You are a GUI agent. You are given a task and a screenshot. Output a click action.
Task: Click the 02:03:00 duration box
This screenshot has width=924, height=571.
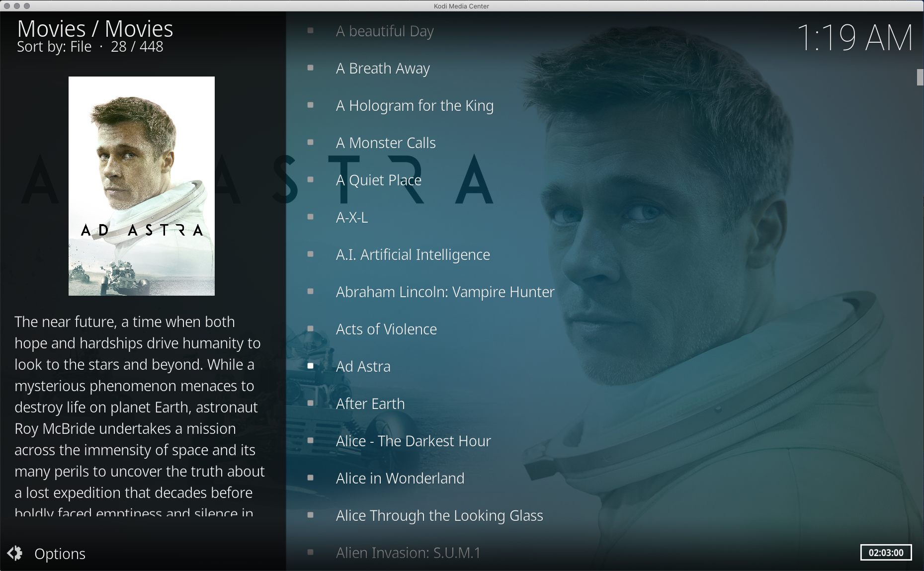(x=886, y=553)
